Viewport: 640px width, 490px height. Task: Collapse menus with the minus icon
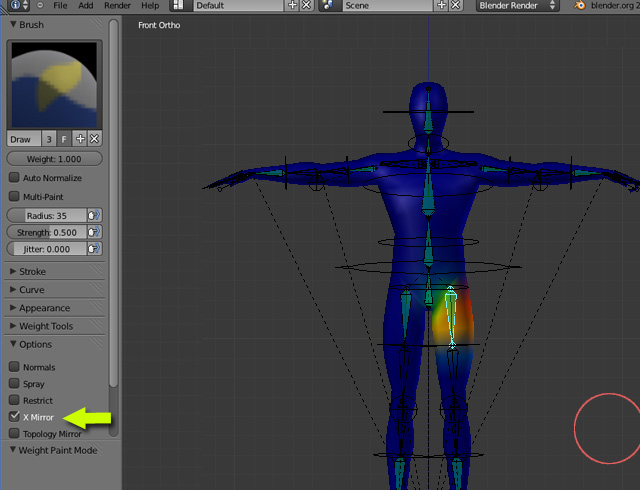[x=40, y=5]
